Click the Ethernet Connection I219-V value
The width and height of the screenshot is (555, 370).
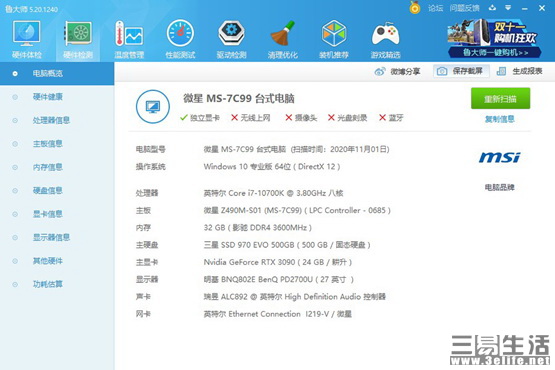coord(278,314)
